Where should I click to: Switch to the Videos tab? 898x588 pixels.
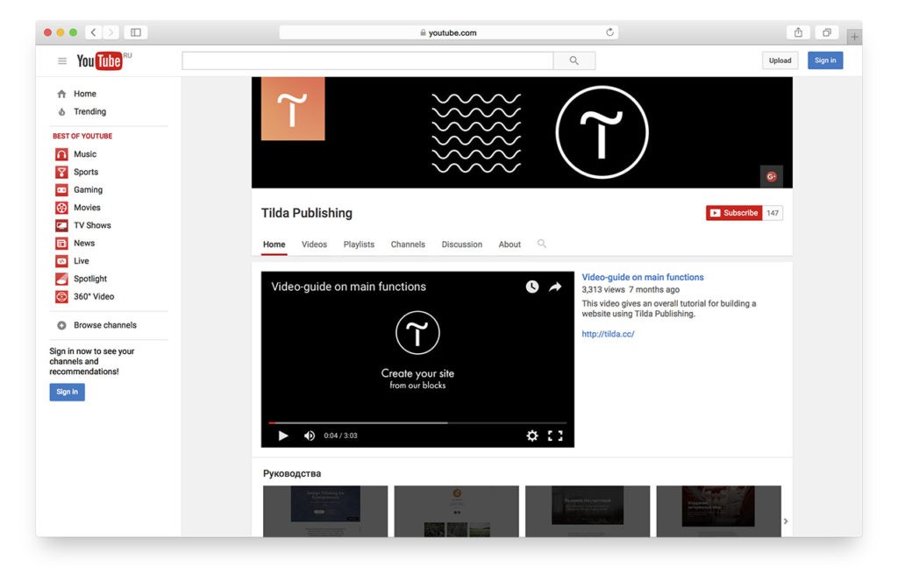[315, 244]
